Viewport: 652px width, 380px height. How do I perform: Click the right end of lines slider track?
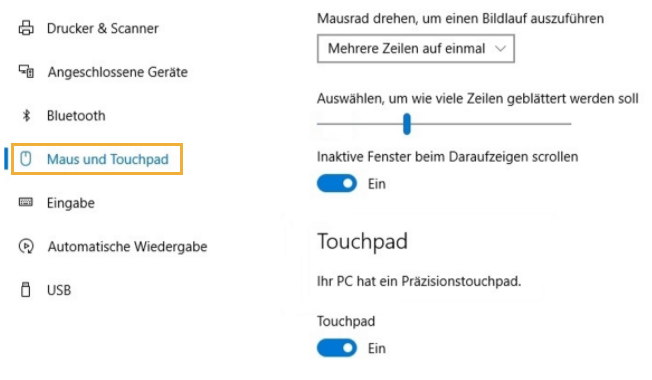[568, 123]
